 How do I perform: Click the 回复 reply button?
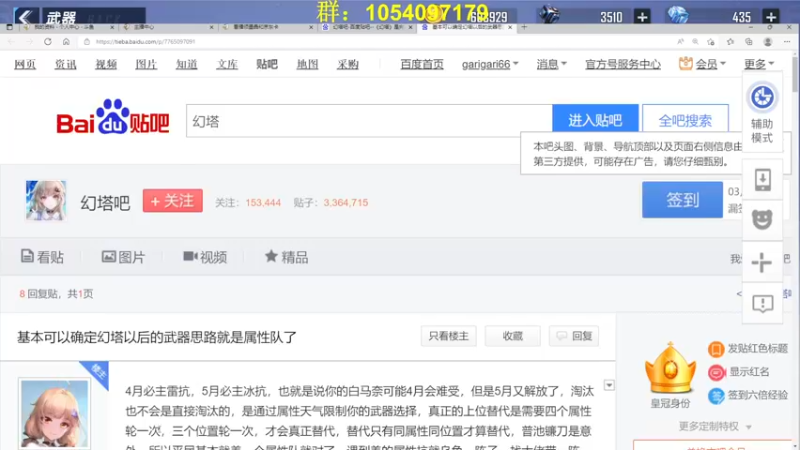point(574,336)
